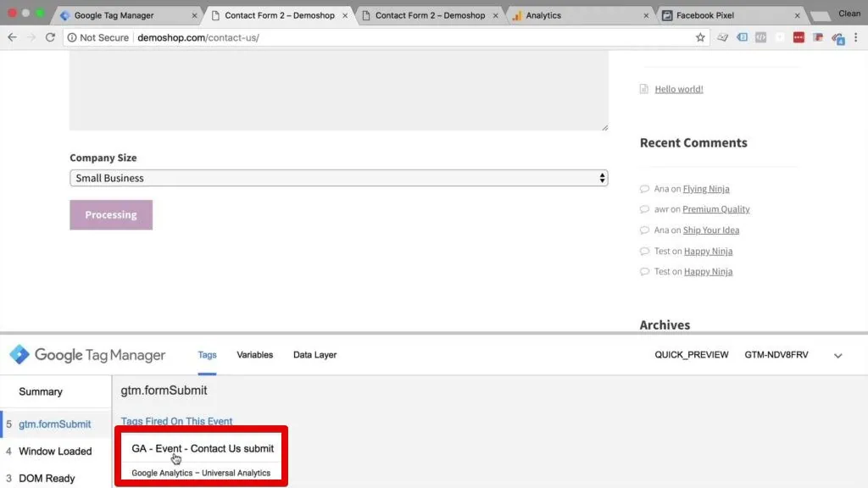Open the GA - Event - Contact Us submit tag
This screenshot has width=868, height=488.
tap(201, 447)
